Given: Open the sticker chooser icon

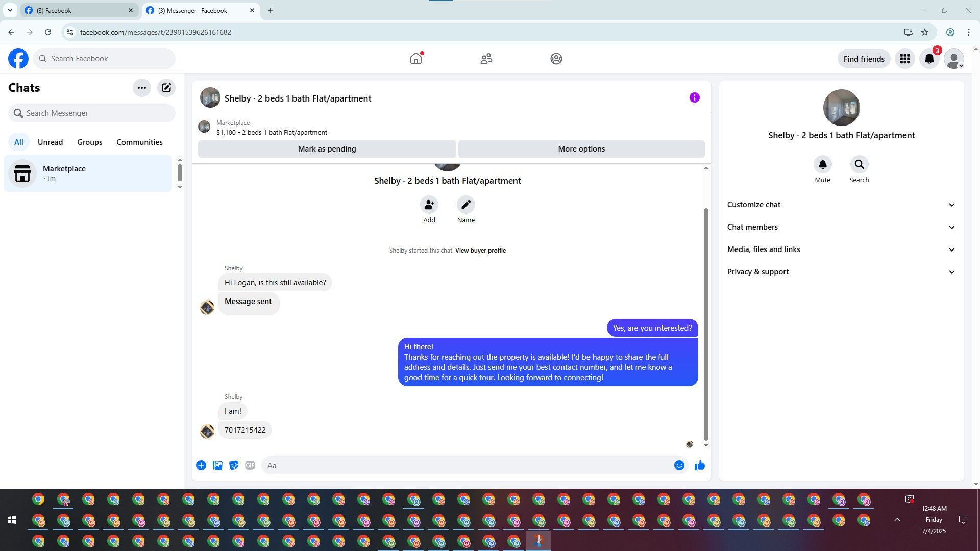Looking at the screenshot, I should 234,465.
